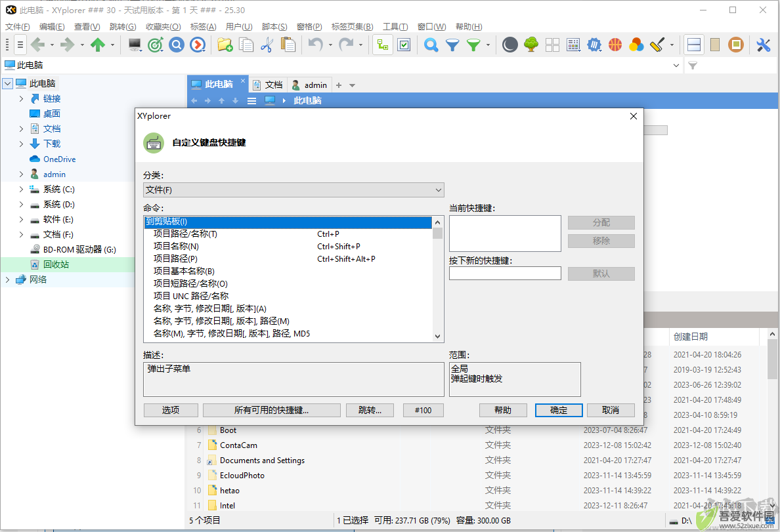Click the green tree Branch View icon
The image size is (780, 532).
click(531, 45)
